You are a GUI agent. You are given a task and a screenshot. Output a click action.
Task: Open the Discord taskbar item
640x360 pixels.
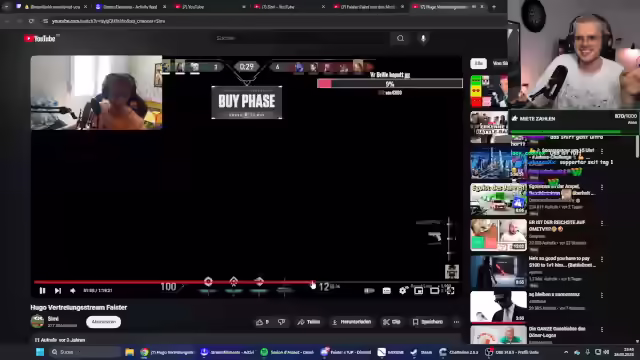(346, 352)
